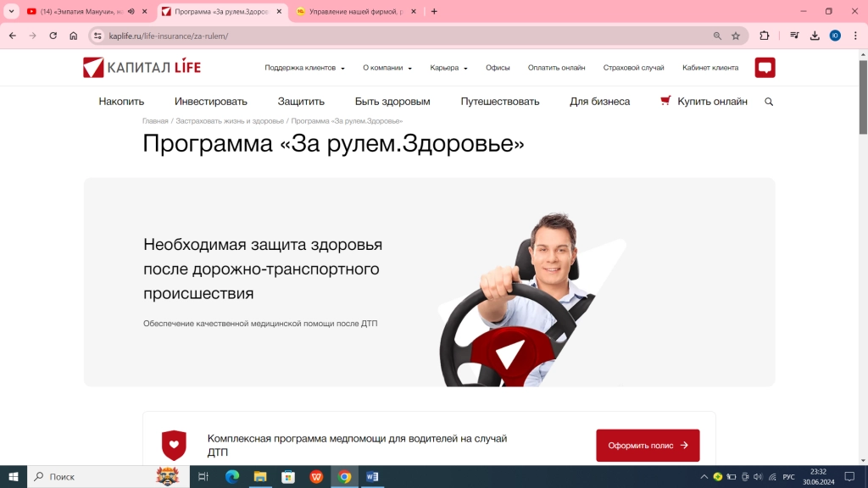The width and height of the screenshot is (868, 488).
Task: Click the browser forward arrow
Action: (x=33, y=36)
